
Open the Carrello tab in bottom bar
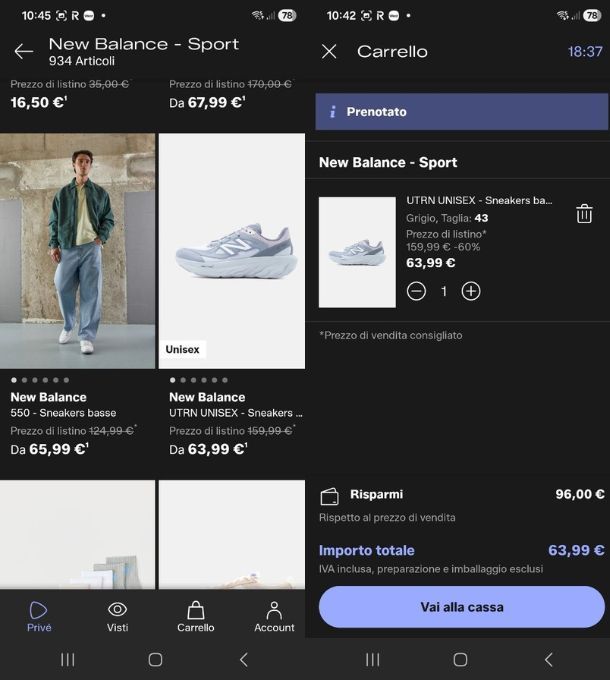(x=196, y=616)
